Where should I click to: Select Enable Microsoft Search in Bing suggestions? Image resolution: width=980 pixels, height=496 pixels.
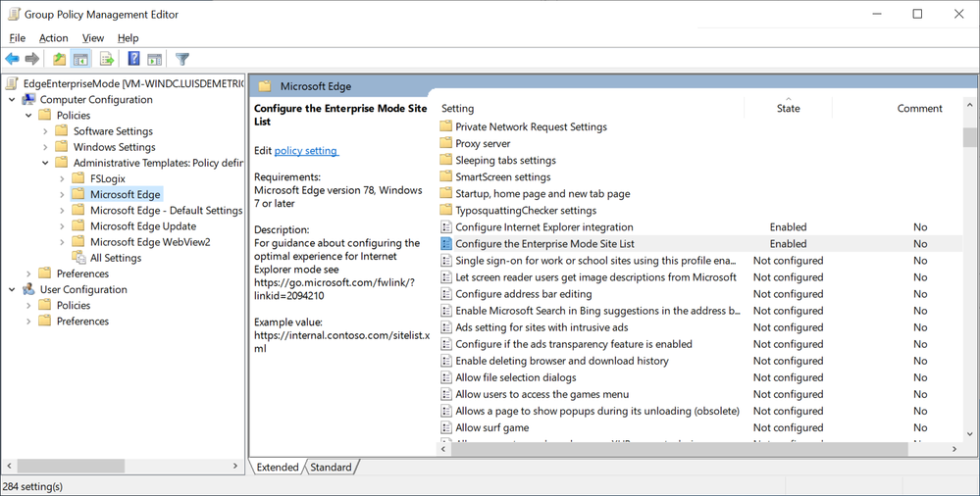(x=597, y=311)
